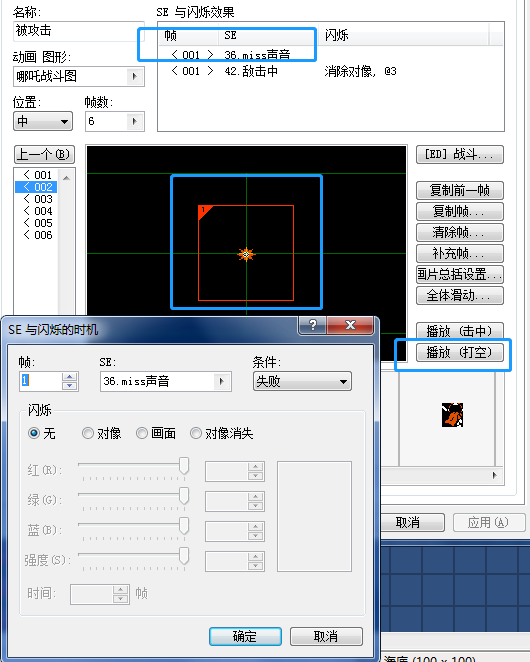Screen dimensions: 530x662
Task: Click the 帧 number input field in dialog
Action: click(x=41, y=381)
